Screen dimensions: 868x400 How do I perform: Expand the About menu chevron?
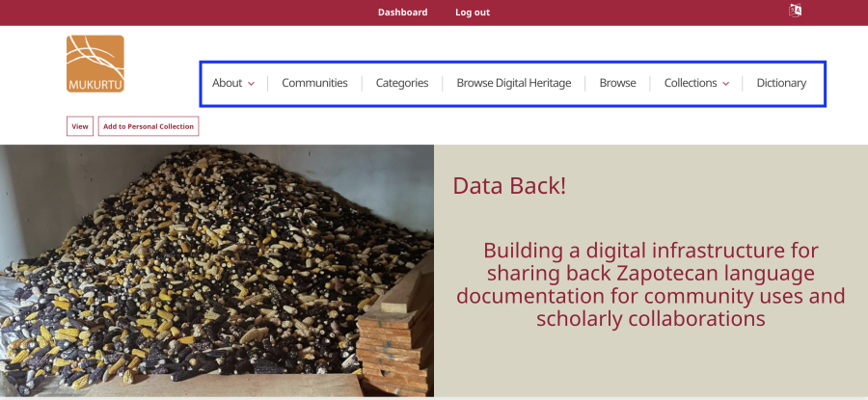[x=251, y=84]
